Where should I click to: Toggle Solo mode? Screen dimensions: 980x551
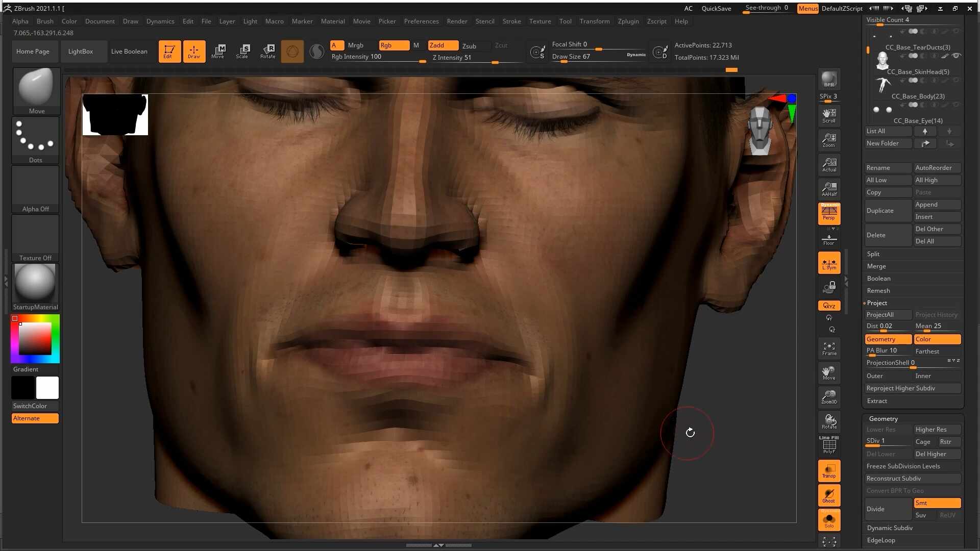coord(829,520)
